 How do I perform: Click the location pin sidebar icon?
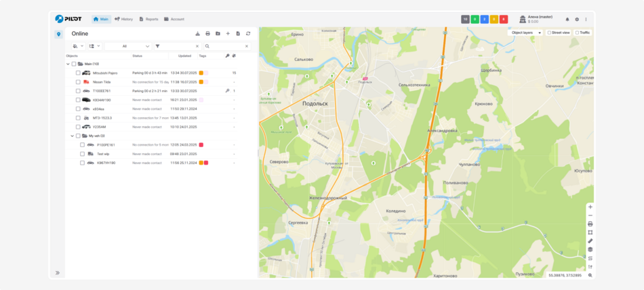coord(58,34)
